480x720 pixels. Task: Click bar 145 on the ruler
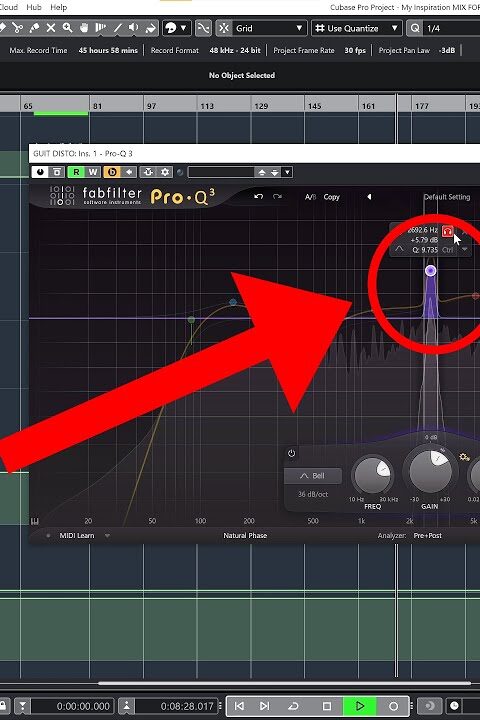point(315,106)
